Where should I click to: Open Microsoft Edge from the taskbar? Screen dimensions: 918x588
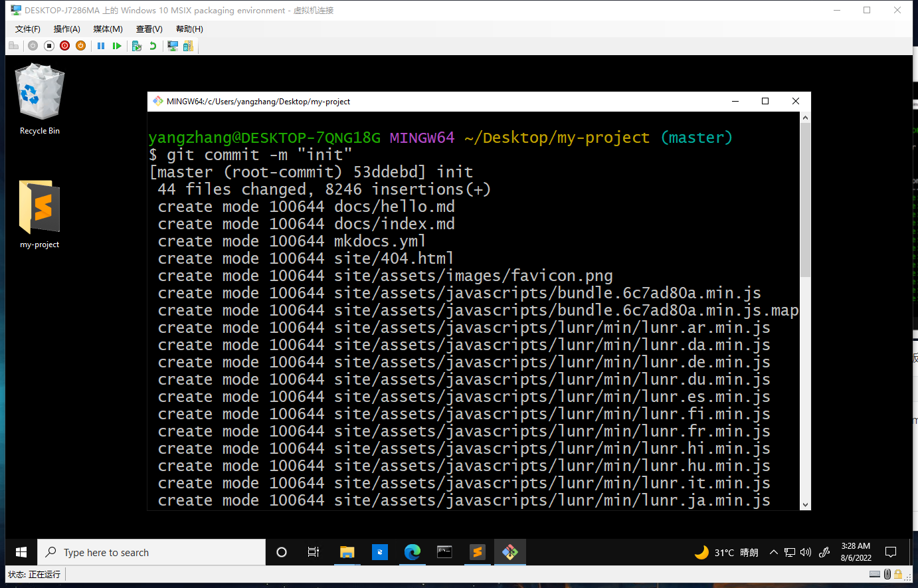(x=413, y=552)
